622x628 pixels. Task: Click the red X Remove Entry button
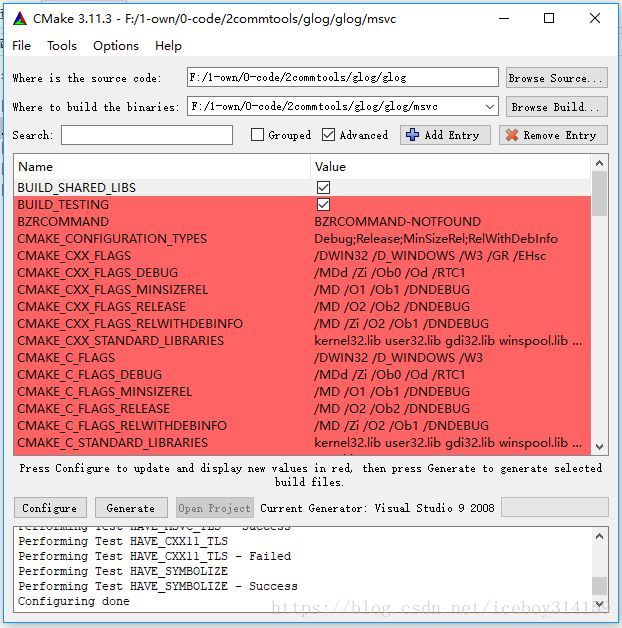click(x=553, y=135)
